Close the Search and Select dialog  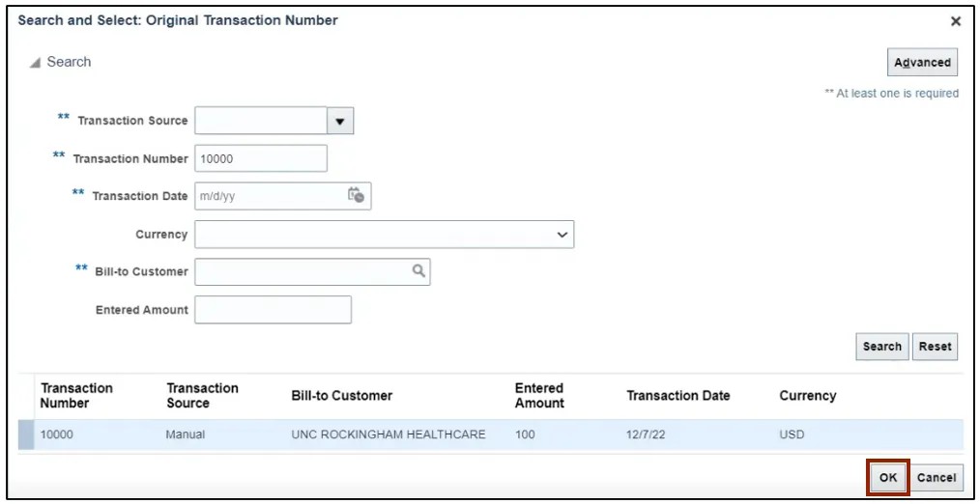coord(956,21)
